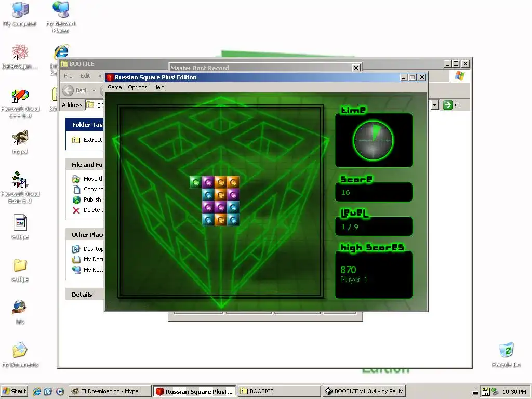This screenshot has height=399, width=532.
Task: Switch to Russian Square Plus taskbar button
Action: click(195, 391)
